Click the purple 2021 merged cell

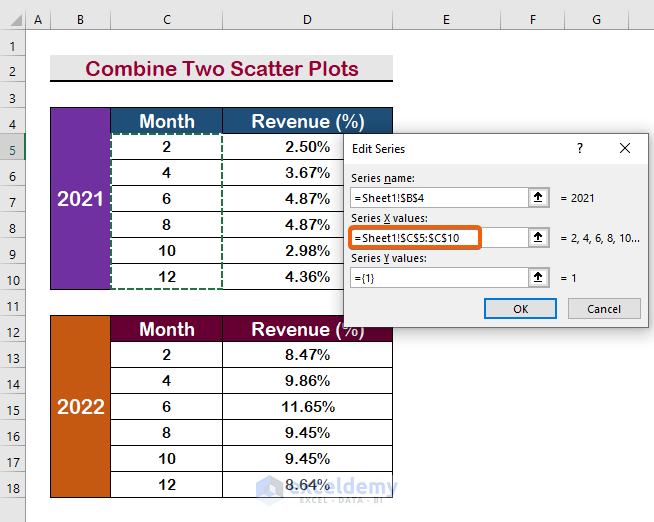pos(80,199)
